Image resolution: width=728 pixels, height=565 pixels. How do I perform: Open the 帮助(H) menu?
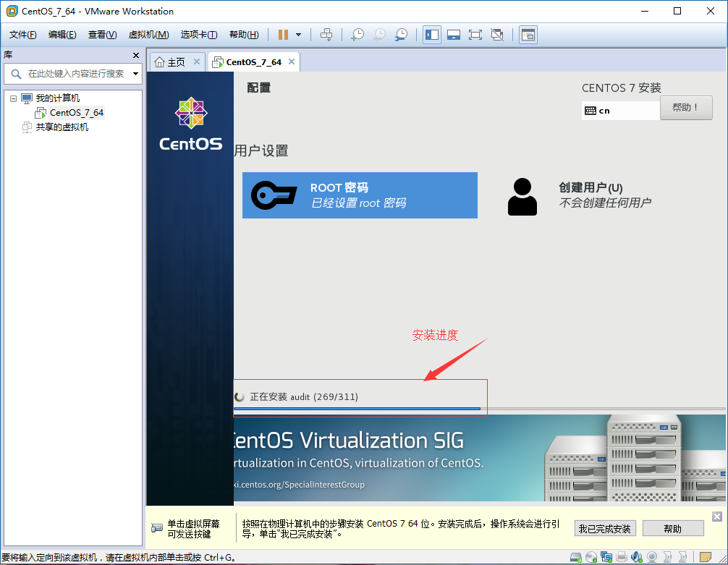(x=244, y=35)
